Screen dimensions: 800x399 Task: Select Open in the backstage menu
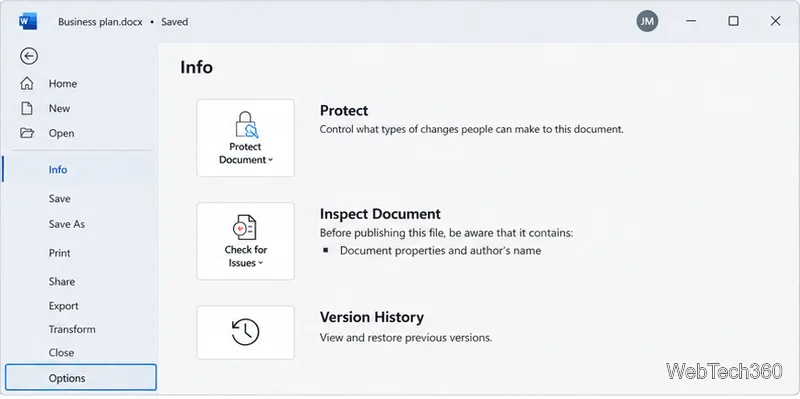pyautogui.click(x=61, y=133)
